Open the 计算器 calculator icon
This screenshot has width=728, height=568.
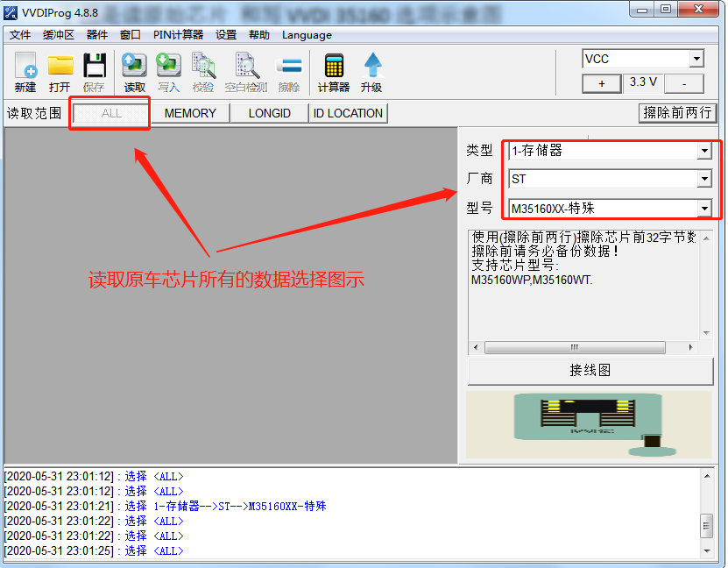(x=334, y=72)
